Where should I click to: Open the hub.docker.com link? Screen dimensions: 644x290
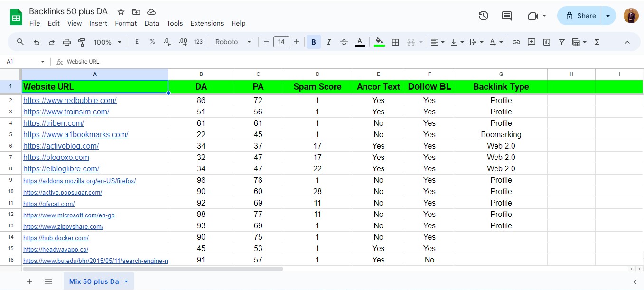(x=56, y=238)
